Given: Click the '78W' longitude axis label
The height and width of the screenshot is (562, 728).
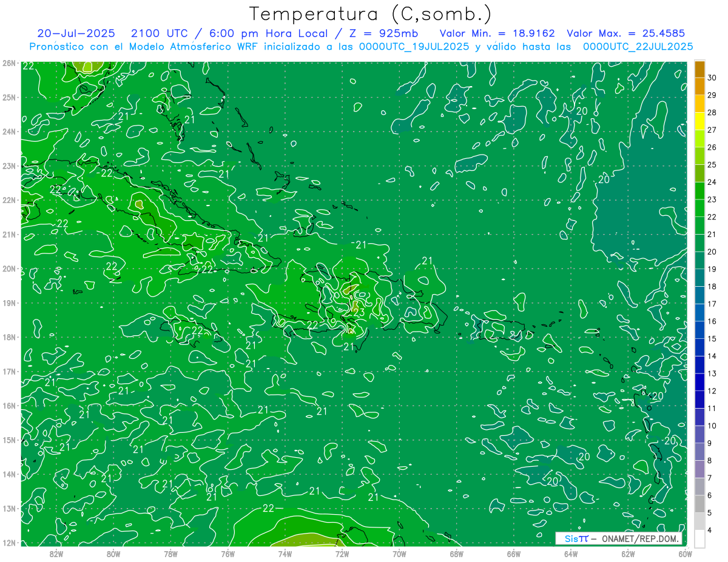Looking at the screenshot, I should (x=170, y=554).
